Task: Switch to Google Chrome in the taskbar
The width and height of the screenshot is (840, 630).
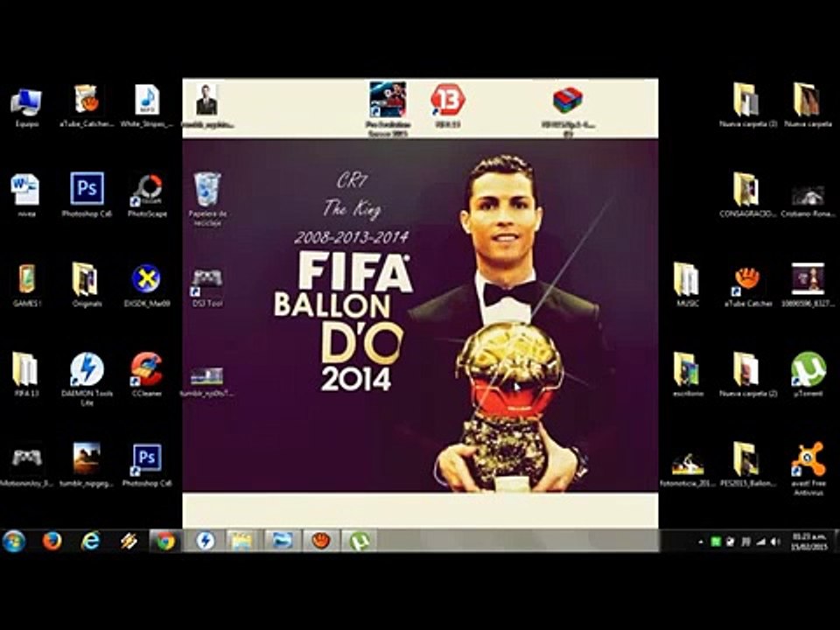Action: [x=166, y=541]
